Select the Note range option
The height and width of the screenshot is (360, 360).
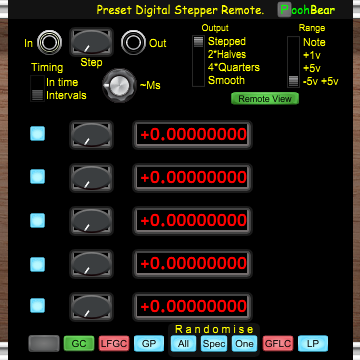click(314, 42)
